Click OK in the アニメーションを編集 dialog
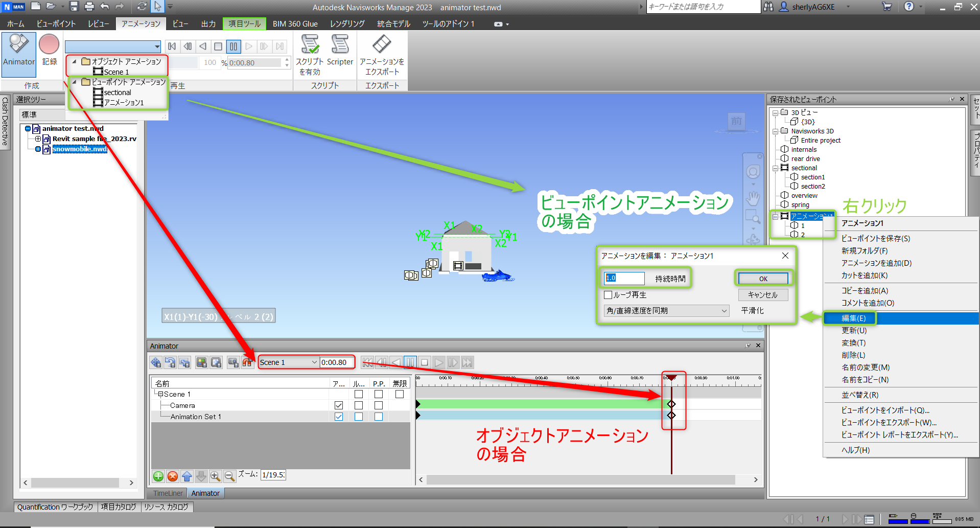This screenshot has width=980, height=528. point(763,279)
